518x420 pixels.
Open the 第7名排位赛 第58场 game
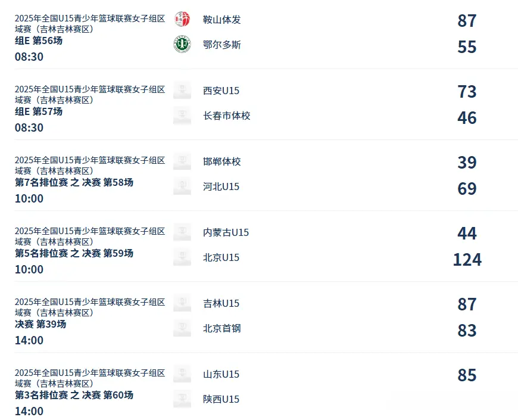pos(74,183)
